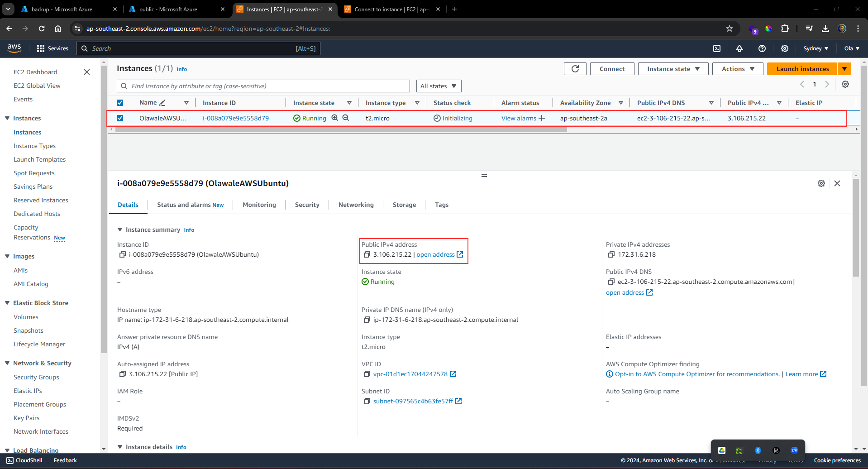Image resolution: width=868 pixels, height=469 pixels.
Task: Click the details panel vertical scrollbar
Action: (856, 228)
